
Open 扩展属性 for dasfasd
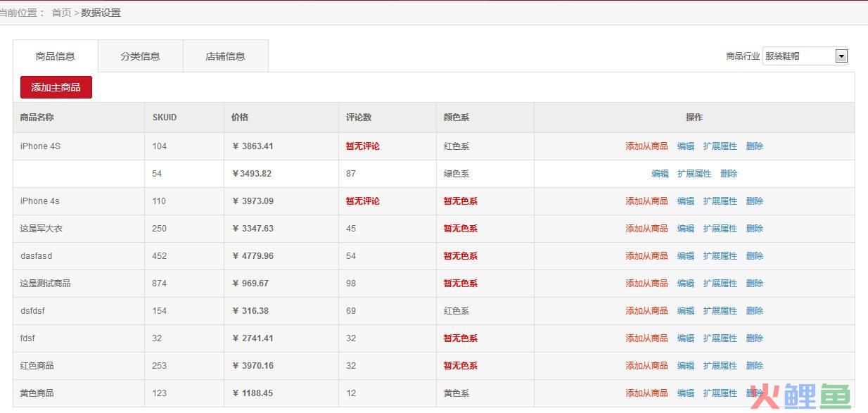[720, 256]
